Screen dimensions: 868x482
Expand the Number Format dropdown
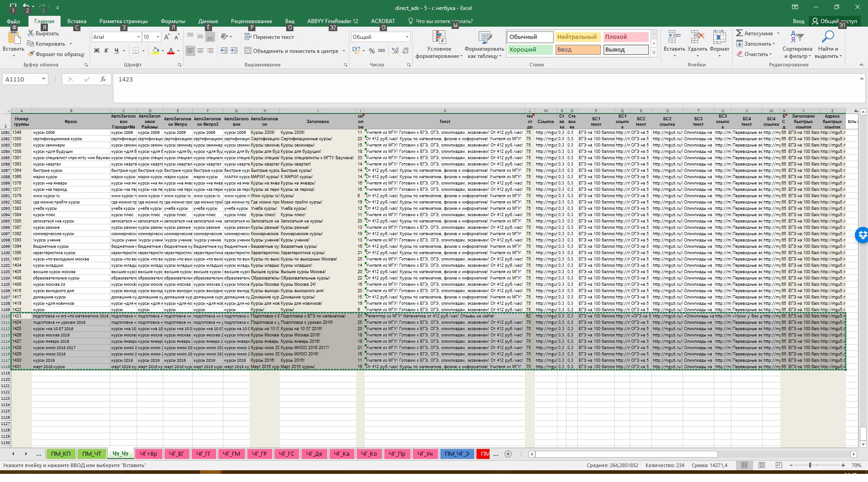coord(406,37)
